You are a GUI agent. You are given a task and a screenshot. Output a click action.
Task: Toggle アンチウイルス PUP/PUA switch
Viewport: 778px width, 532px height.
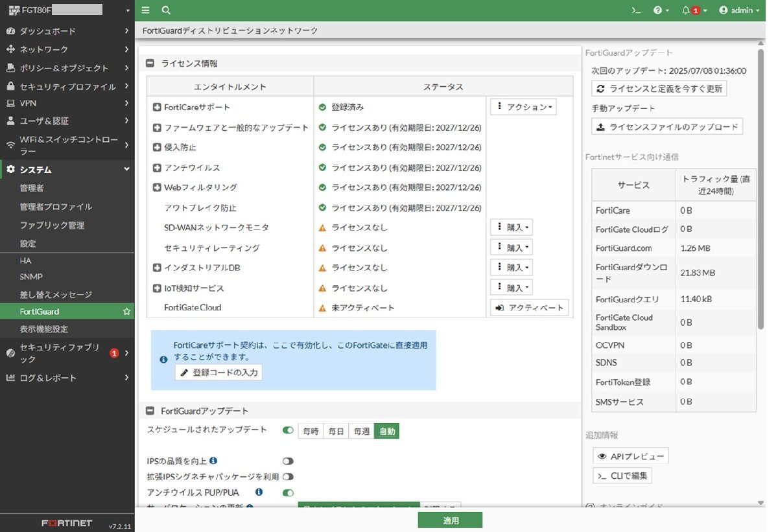[288, 492]
